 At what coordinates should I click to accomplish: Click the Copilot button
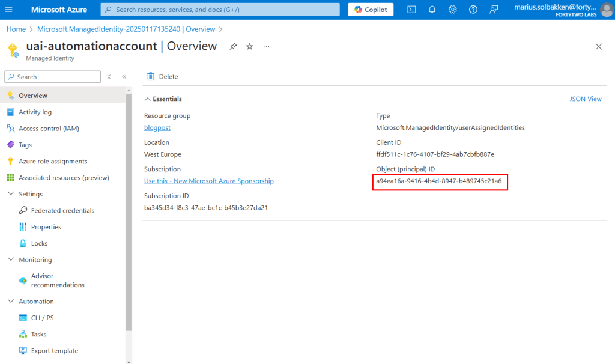point(371,10)
